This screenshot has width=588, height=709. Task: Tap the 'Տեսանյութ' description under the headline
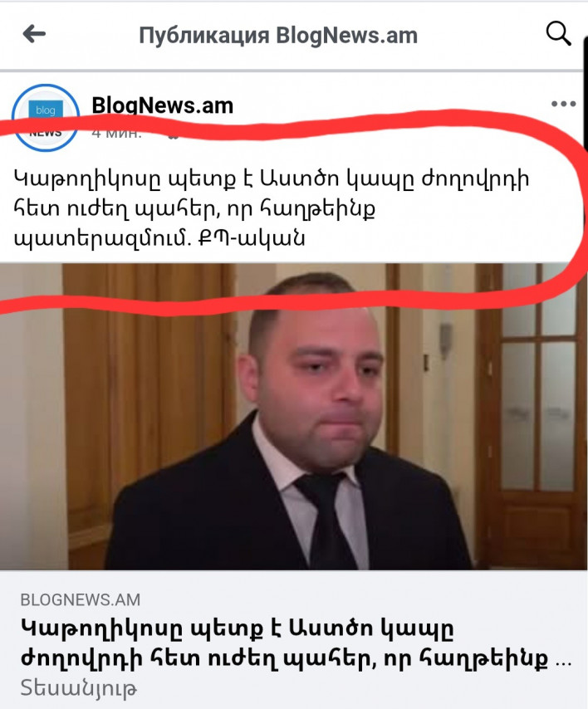pos(78,688)
